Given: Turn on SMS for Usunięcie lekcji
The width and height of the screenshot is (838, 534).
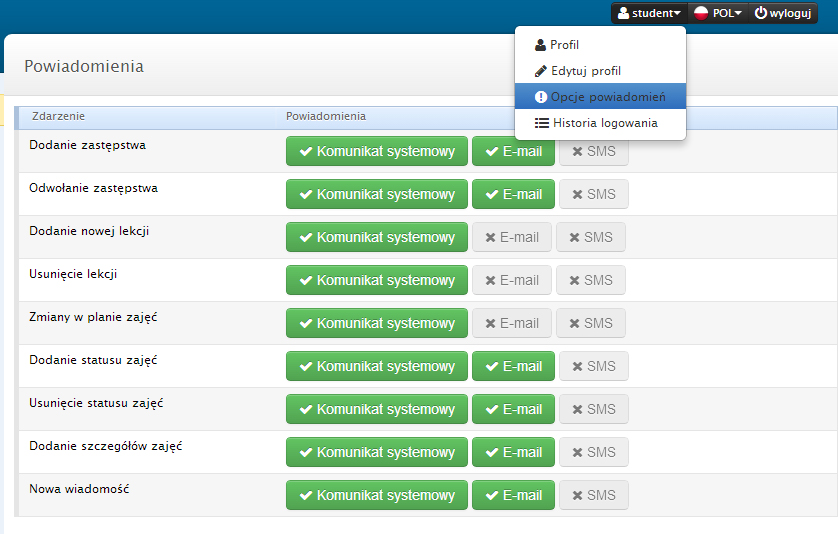Looking at the screenshot, I should click(x=590, y=281).
